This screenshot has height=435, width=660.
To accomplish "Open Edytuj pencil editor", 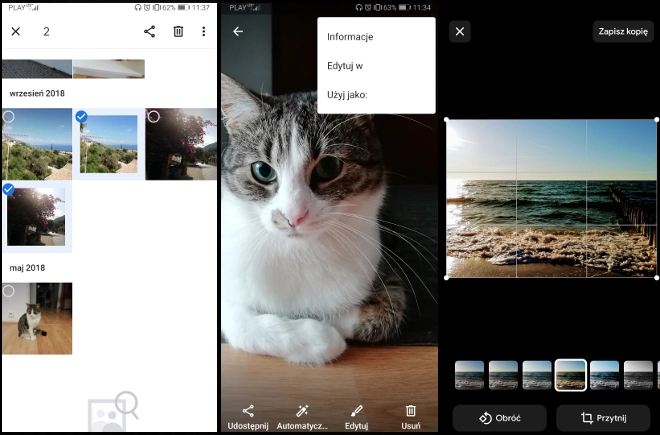I will click(356, 416).
